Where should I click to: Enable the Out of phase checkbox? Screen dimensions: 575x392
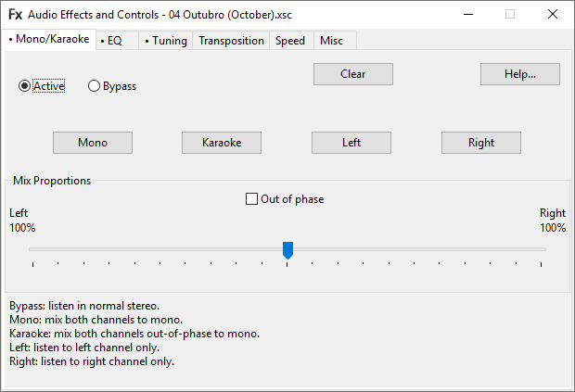pyautogui.click(x=251, y=199)
